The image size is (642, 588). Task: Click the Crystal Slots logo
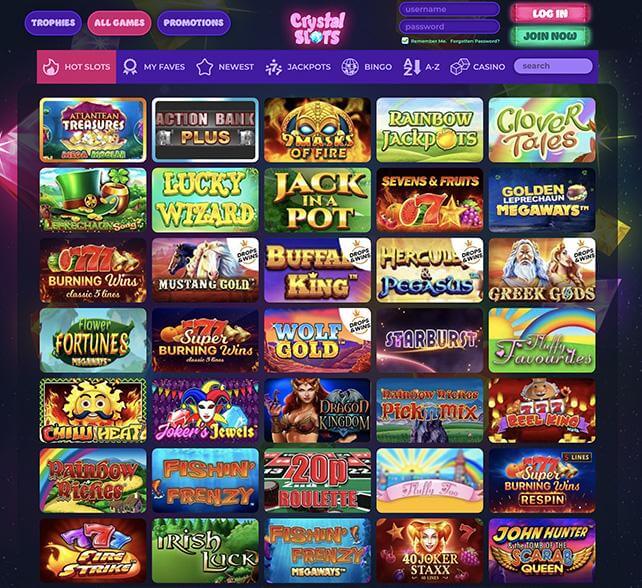[318, 28]
